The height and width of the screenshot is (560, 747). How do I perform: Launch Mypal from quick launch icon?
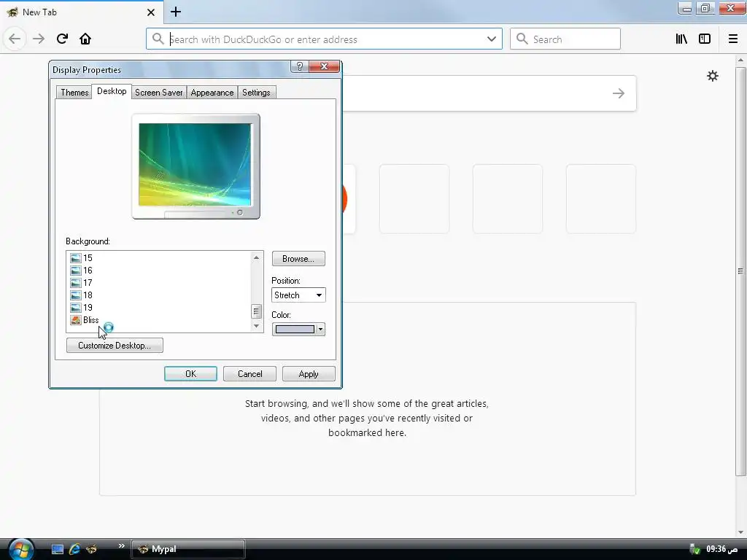(91, 549)
